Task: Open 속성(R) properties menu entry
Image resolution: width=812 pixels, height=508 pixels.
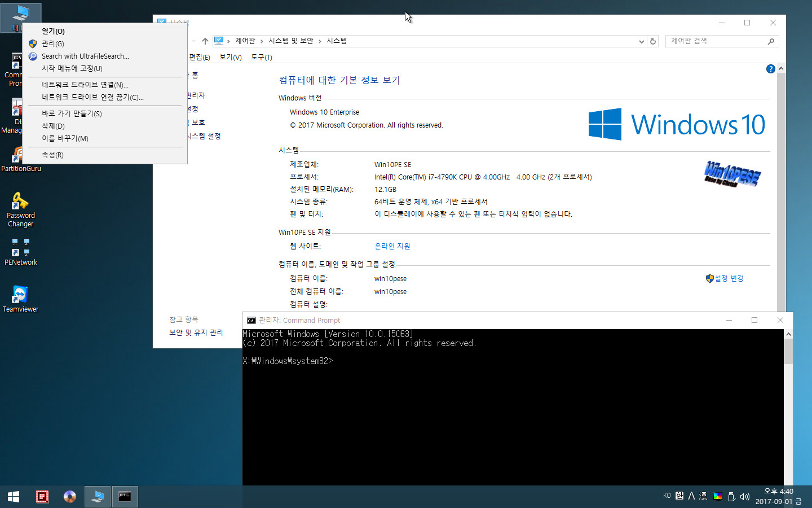Action: pos(105,155)
